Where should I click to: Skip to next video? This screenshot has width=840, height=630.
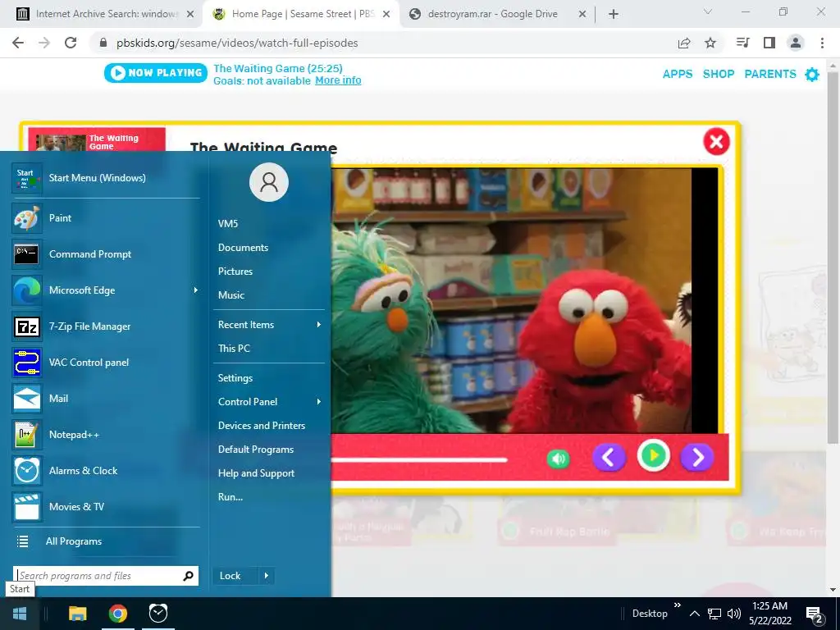point(697,458)
